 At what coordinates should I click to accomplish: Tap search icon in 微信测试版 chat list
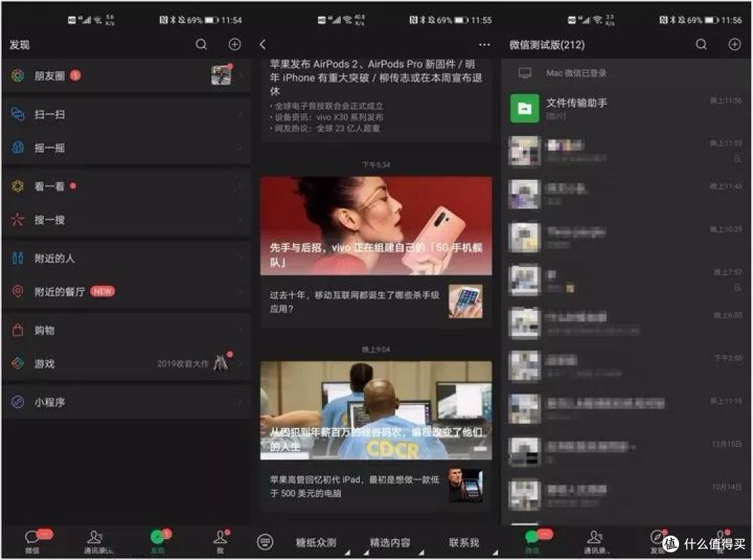(701, 45)
